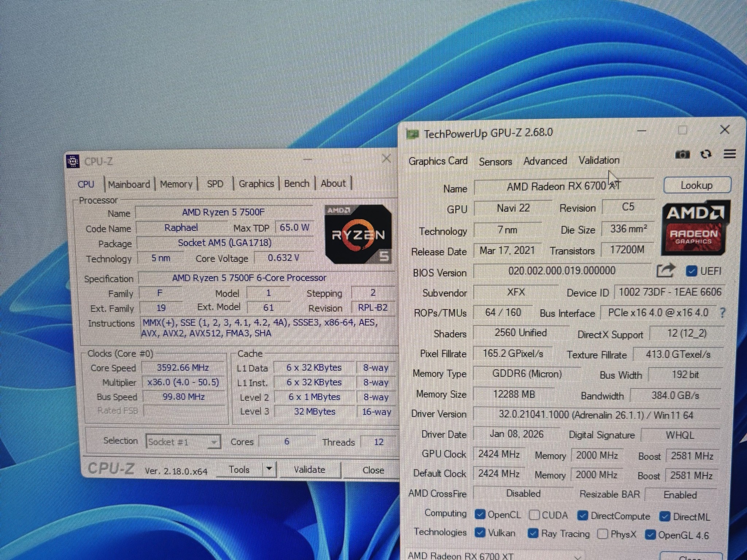Toggle the DirectCompute checkbox
747x560 pixels.
(x=582, y=516)
